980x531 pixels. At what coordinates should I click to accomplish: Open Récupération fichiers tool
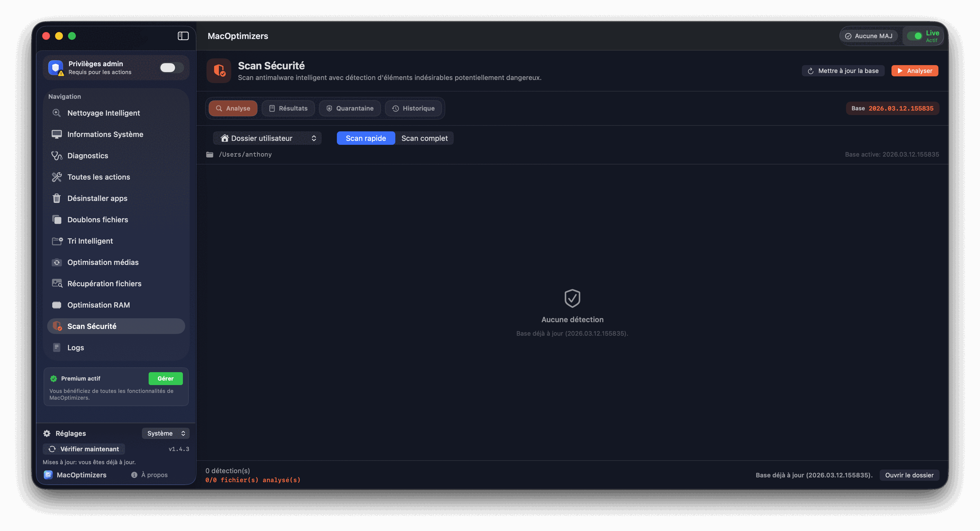[x=104, y=283]
